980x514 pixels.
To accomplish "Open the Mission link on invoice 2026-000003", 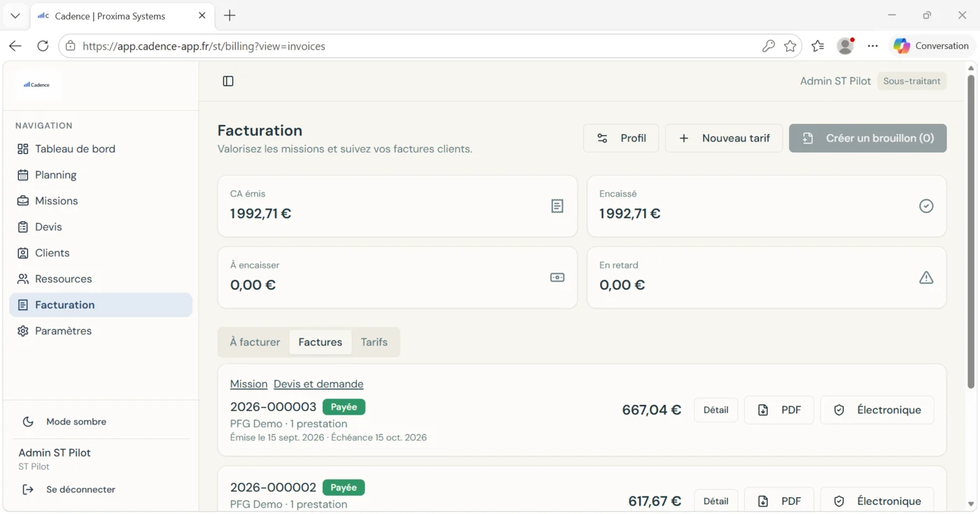I will (x=248, y=384).
